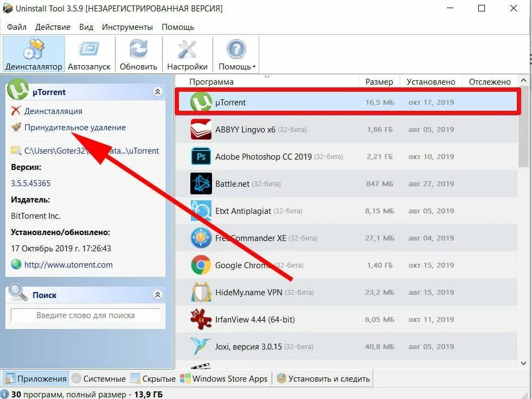Click the version number 3.5.5.45365
This screenshot has height=399, width=532.
coord(30,183)
